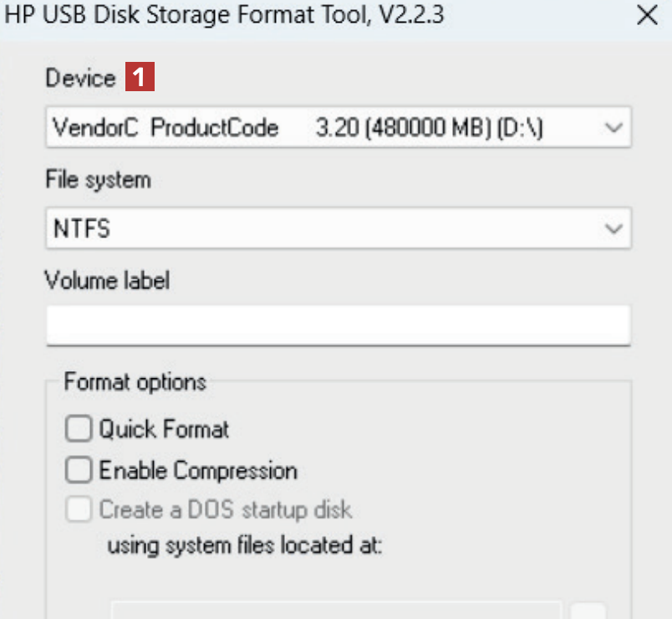Image resolution: width=672 pixels, height=619 pixels.
Task: Click the Volume label caption text
Action: pyautogui.click(x=107, y=280)
